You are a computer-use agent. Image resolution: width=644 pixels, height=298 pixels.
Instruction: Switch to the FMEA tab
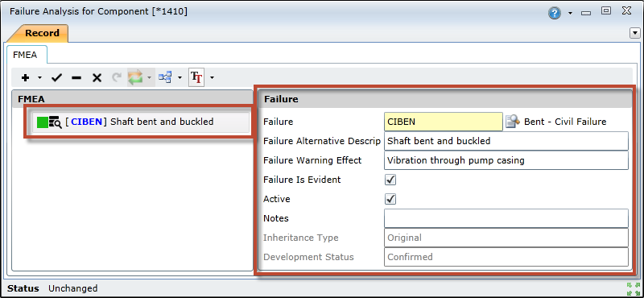click(x=25, y=54)
